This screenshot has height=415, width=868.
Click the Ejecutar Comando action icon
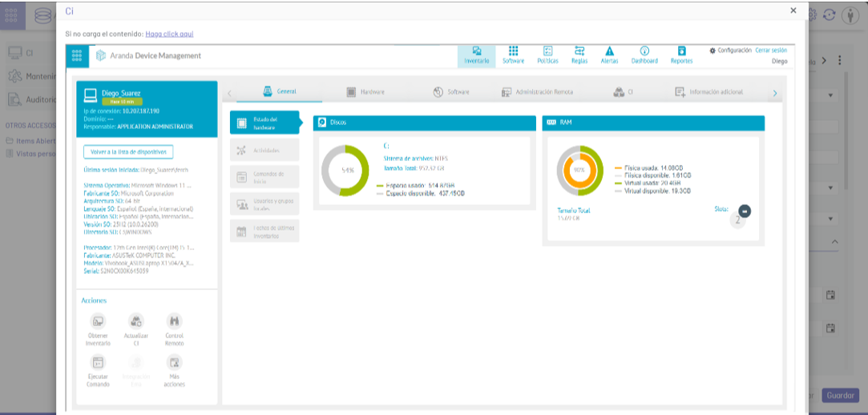[98, 363]
